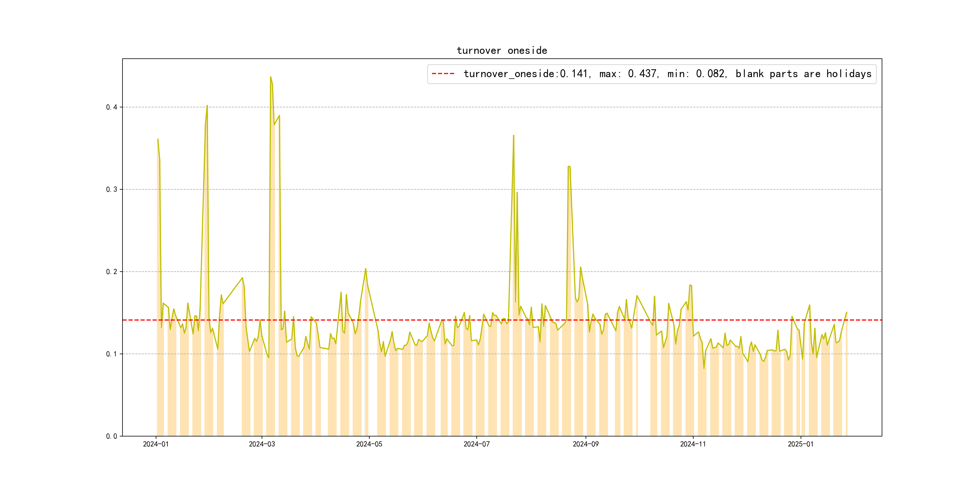Click the 0.2 y-axis tick label
980x490 pixels.
click(x=112, y=272)
